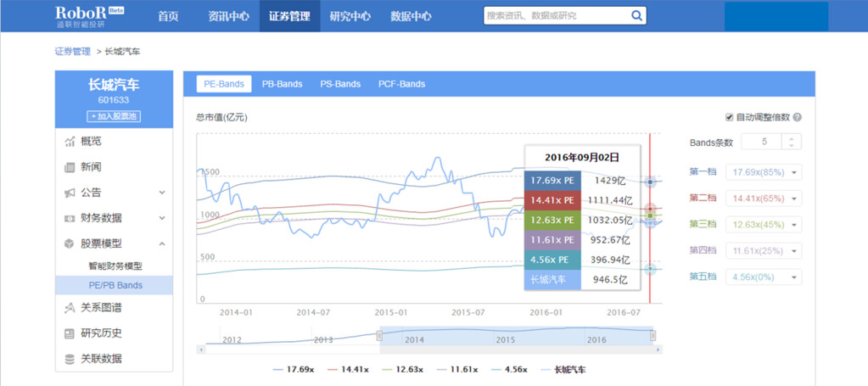Expand the 财务数据 sidebar section chevron

click(162, 218)
